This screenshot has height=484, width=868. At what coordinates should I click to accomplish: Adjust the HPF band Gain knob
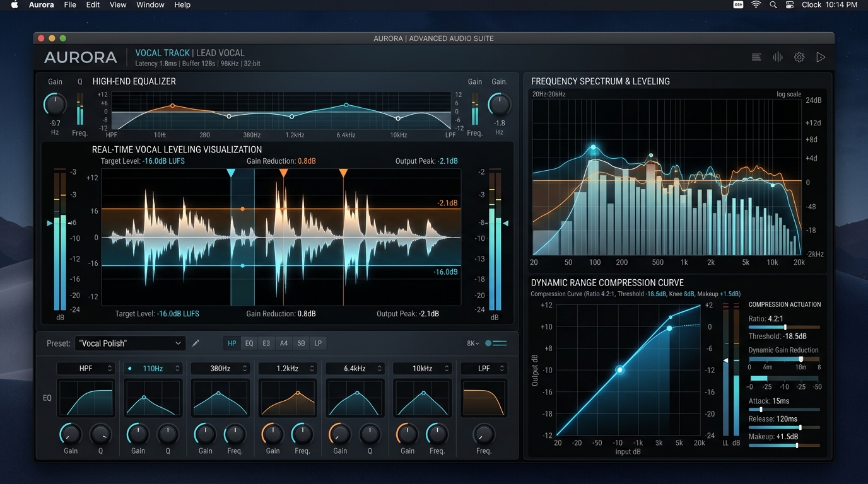click(x=71, y=434)
